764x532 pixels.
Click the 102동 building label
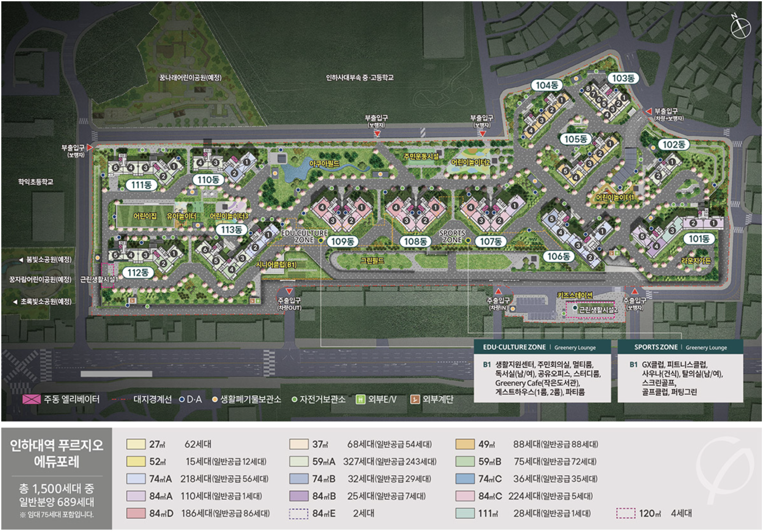pos(674,144)
